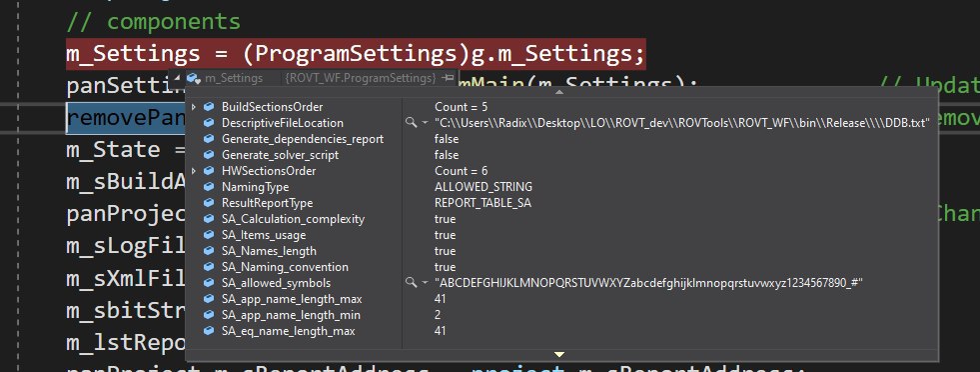
Task: Click property icon beside SA_app_name_length_max
Action: click(210, 299)
